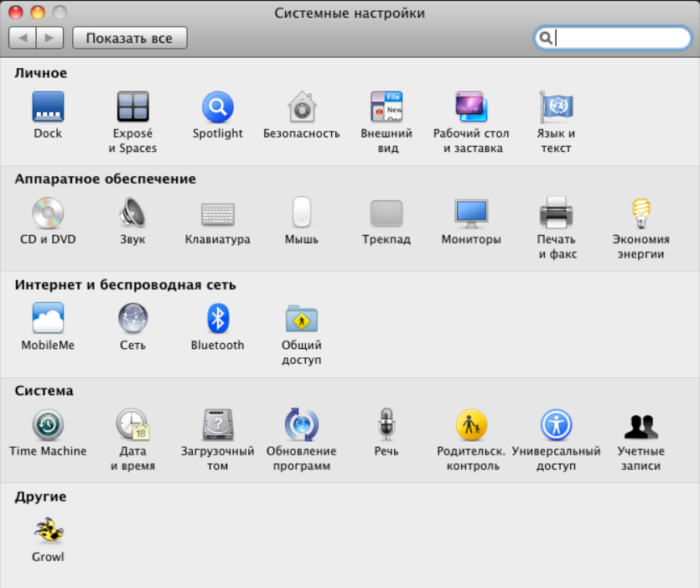Screen dimensions: 700x588
Task: Open Exposé и Spaces settings
Action: 132,108
